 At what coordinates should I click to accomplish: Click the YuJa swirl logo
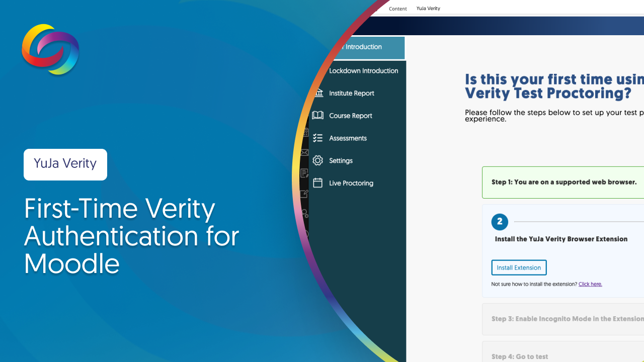pos(50,49)
